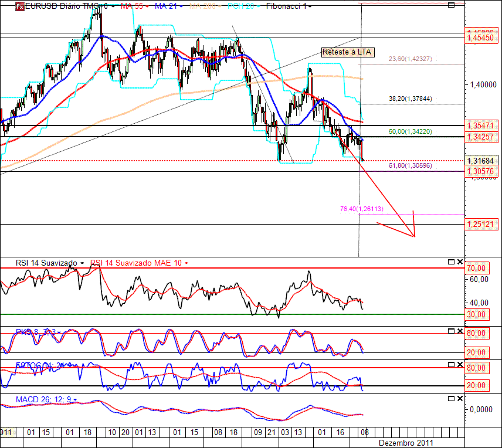This screenshot has width=502, height=448.
Task: Click the 1,40000 price axis value
Action: (483, 84)
